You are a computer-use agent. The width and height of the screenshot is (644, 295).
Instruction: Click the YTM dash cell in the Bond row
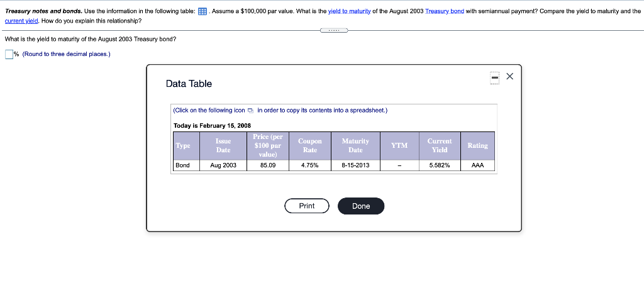pyautogui.click(x=399, y=165)
